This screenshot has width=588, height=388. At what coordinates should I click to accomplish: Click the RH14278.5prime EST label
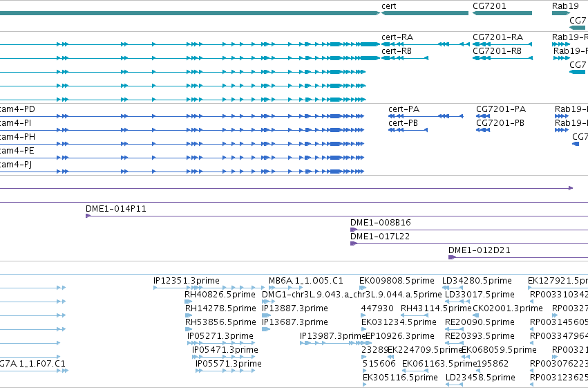tap(220, 308)
